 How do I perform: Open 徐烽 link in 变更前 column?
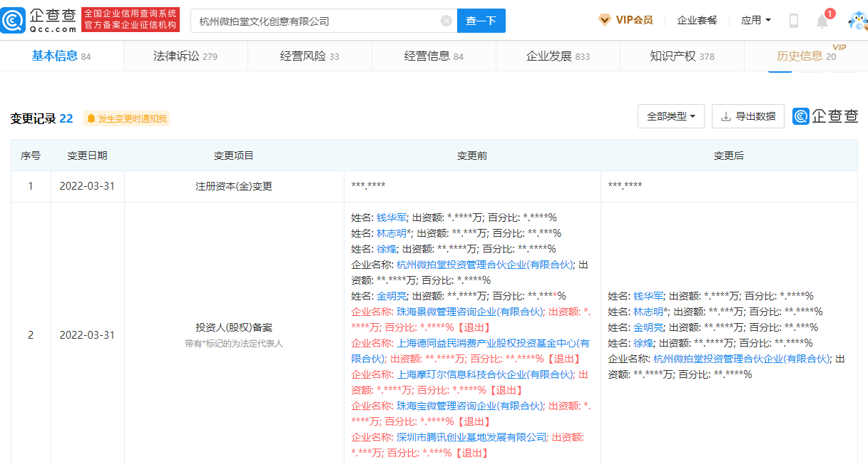tap(387, 249)
